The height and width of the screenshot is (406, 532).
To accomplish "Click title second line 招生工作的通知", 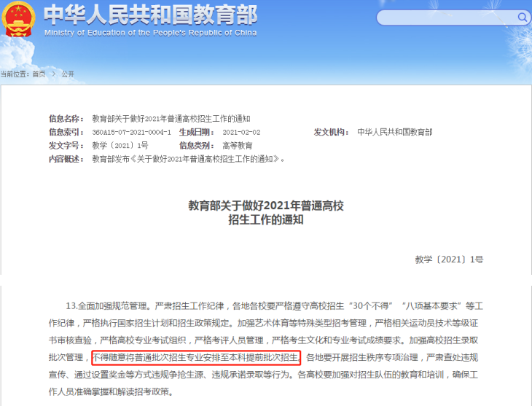I will (x=266, y=220).
